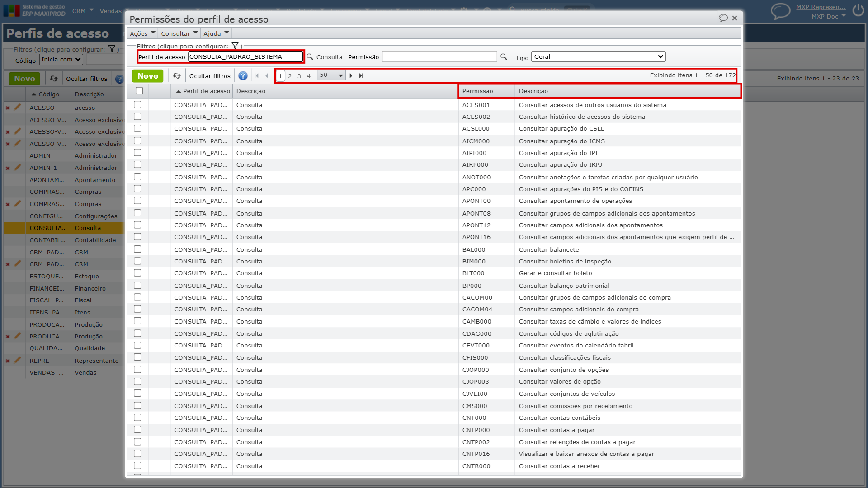Click Novo button in Perfis de acesso window

[x=24, y=79]
